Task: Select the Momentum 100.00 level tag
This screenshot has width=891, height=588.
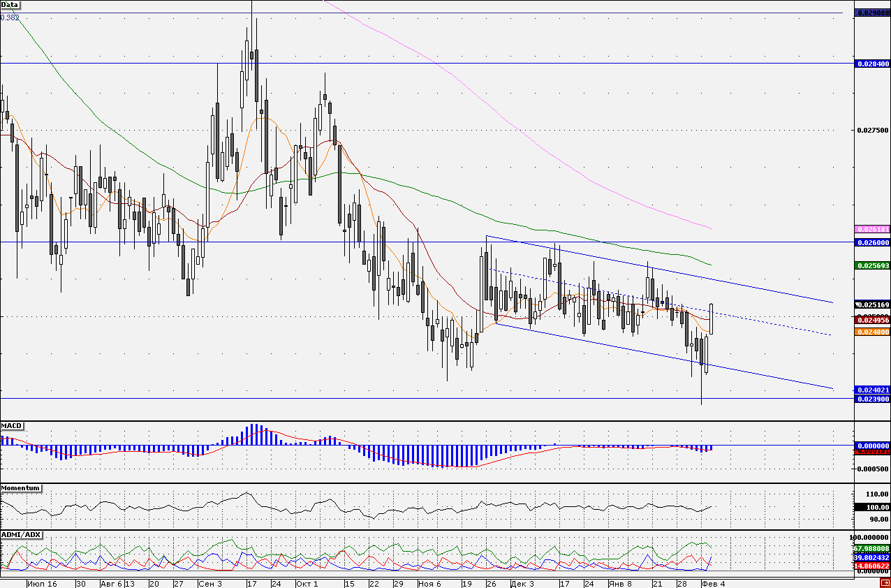Action: point(872,507)
